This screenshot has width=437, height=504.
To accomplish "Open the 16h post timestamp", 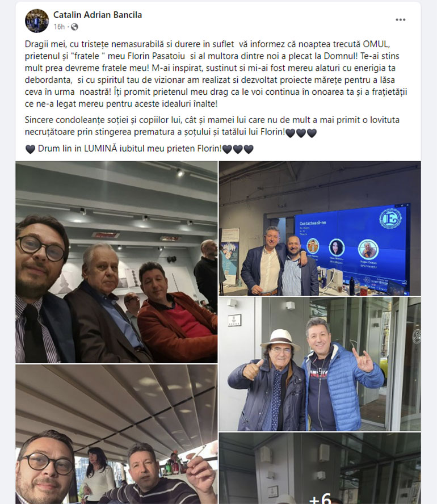I will click(x=59, y=27).
